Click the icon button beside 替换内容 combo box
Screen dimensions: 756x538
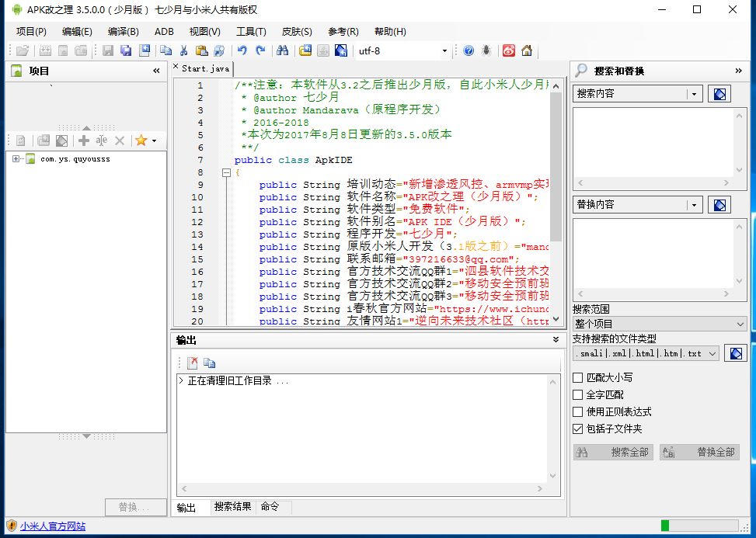tap(719, 205)
